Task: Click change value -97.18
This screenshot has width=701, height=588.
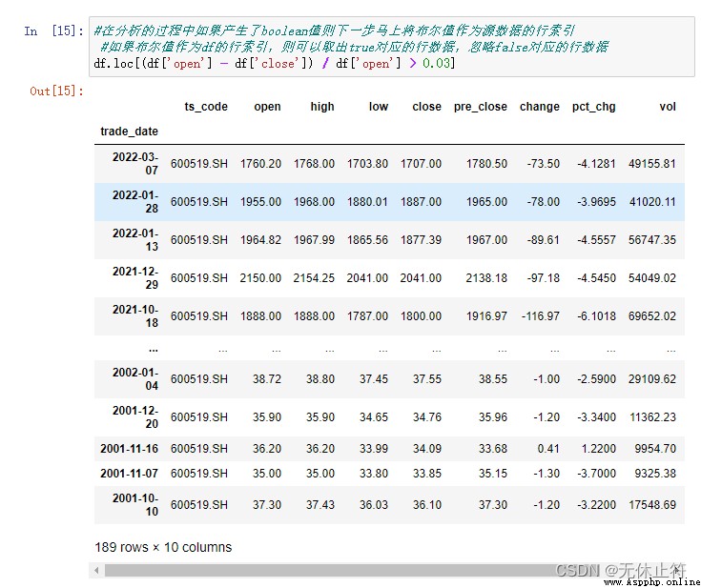Action: click(x=544, y=277)
